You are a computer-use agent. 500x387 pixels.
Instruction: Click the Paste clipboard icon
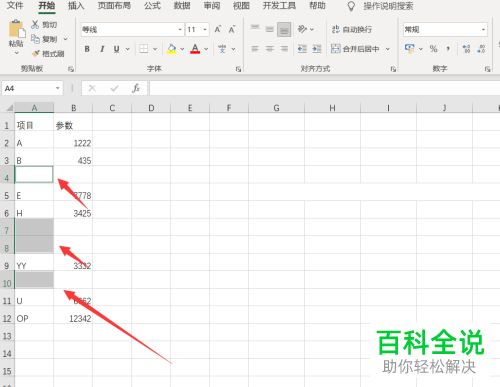16,29
